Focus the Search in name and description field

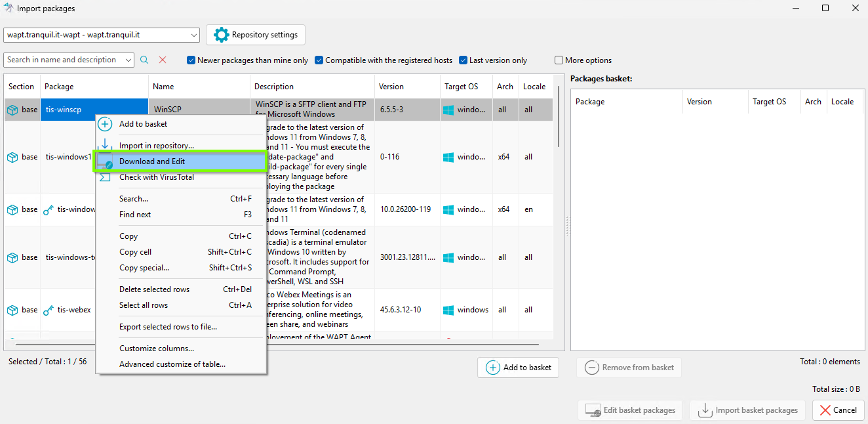[63, 60]
